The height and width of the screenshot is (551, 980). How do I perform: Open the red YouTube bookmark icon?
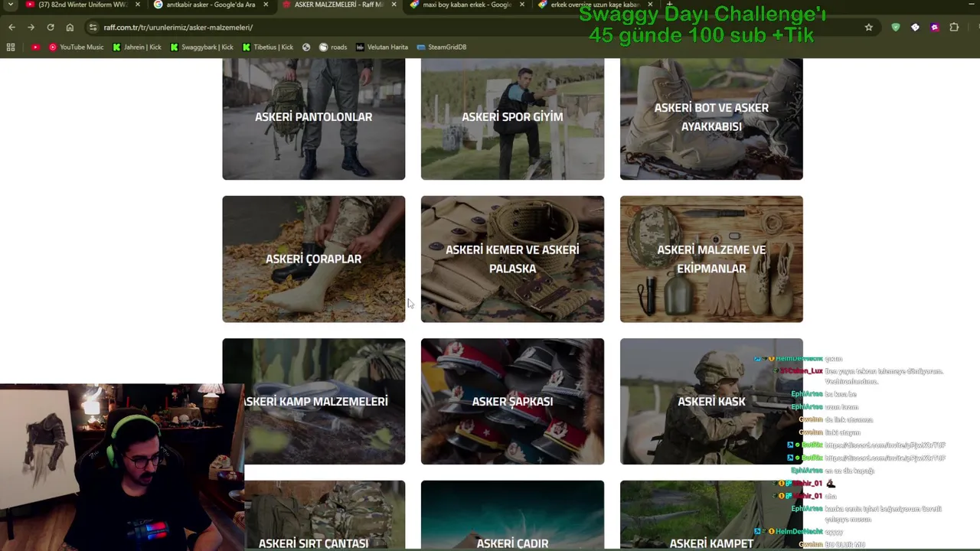tap(35, 47)
